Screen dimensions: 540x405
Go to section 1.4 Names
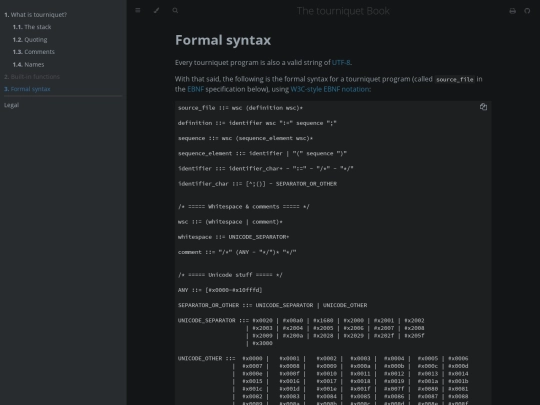(28, 64)
